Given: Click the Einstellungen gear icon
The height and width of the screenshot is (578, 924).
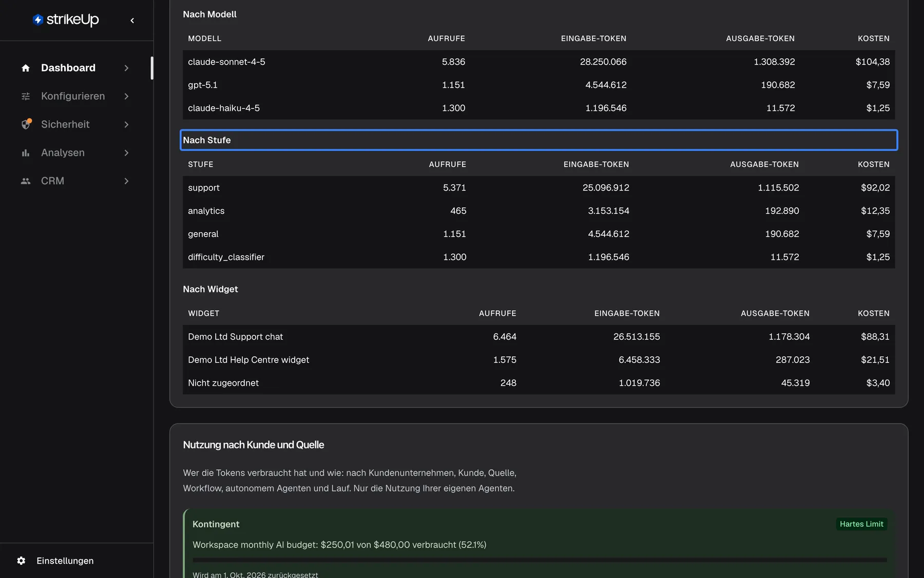Looking at the screenshot, I should pos(21,561).
